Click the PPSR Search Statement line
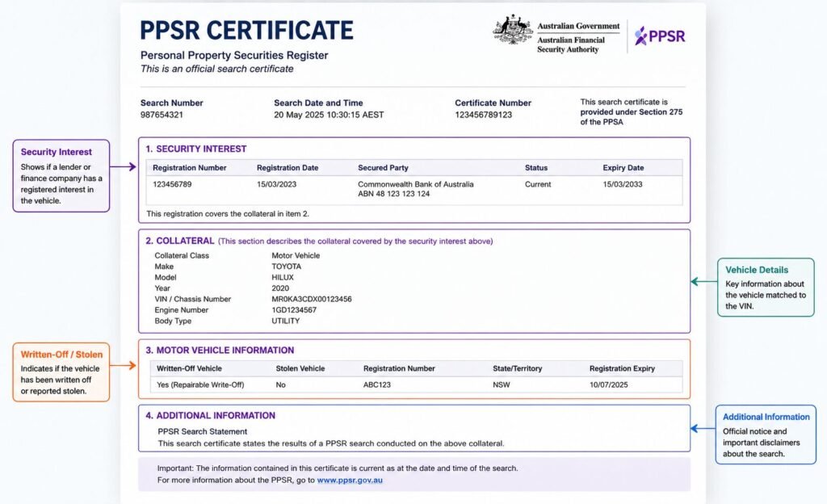This screenshot has width=827, height=504. click(203, 432)
